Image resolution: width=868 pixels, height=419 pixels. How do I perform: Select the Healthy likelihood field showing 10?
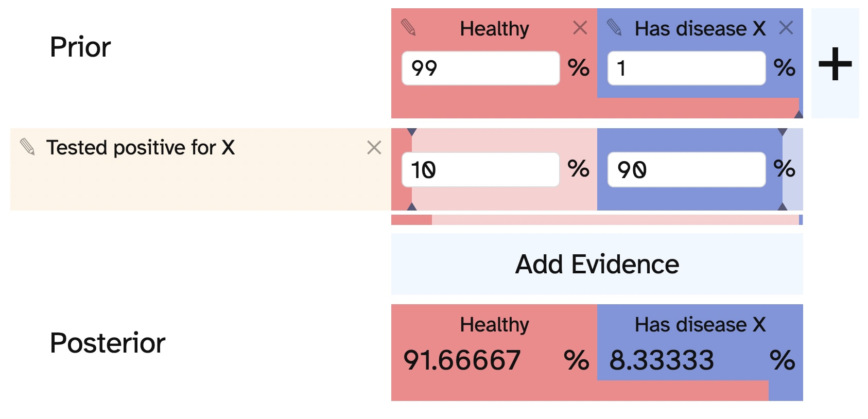click(480, 169)
